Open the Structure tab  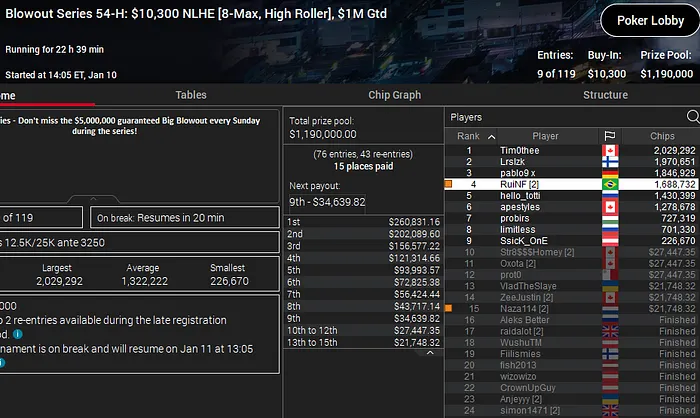pos(605,95)
